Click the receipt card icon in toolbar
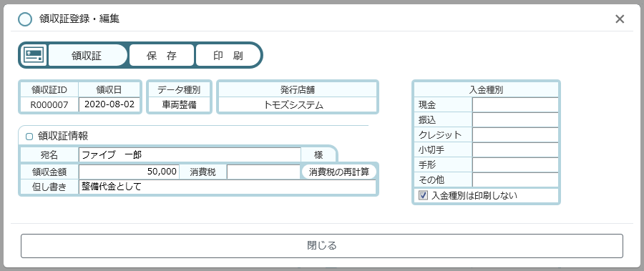The image size is (644, 271). (34, 55)
